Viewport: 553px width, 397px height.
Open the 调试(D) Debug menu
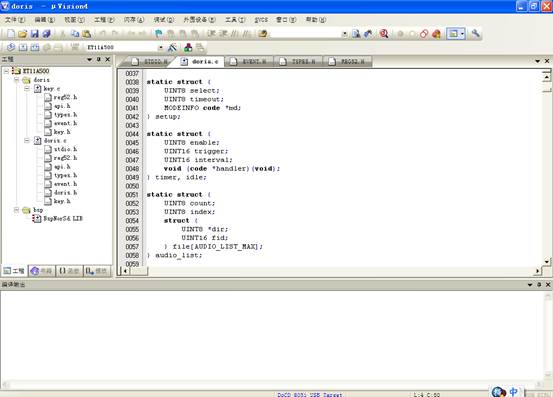coord(164,20)
